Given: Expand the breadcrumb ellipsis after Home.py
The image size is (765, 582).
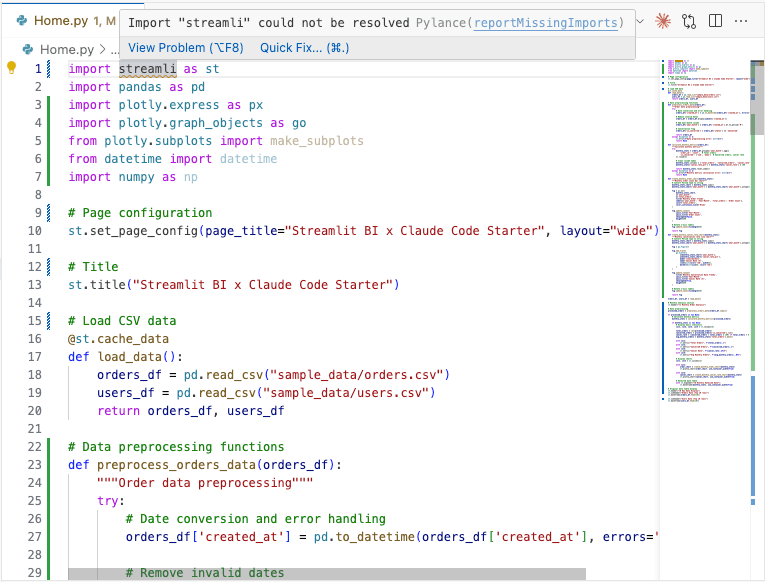Looking at the screenshot, I should (x=113, y=48).
